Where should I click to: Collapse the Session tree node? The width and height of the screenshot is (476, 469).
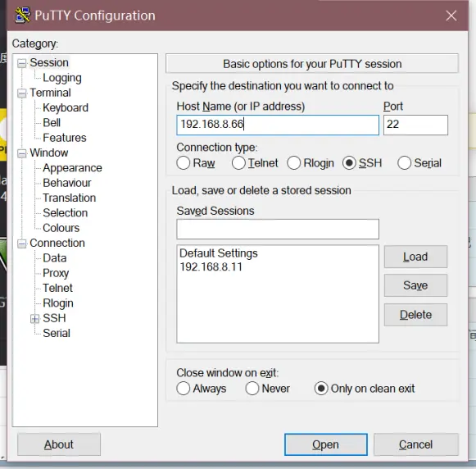point(22,63)
